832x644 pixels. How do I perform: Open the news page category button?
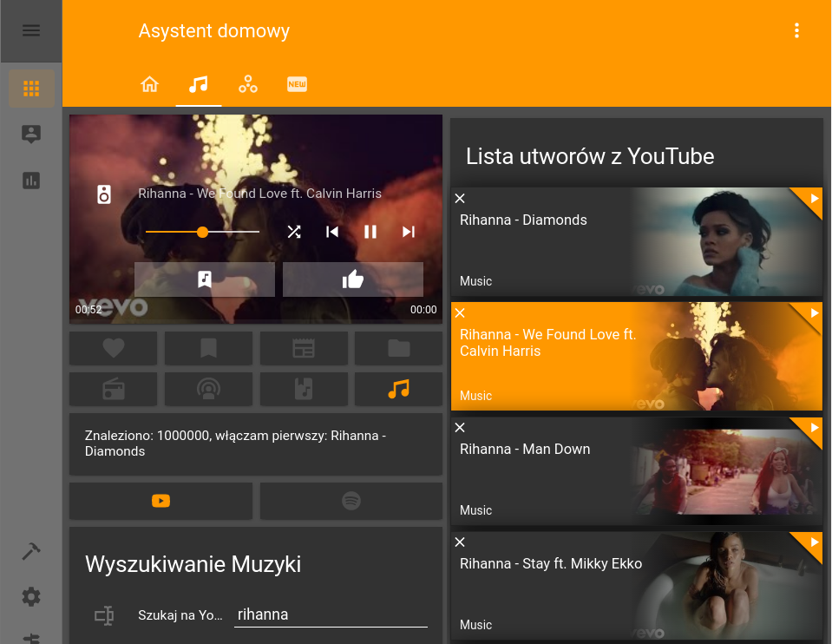click(x=304, y=348)
